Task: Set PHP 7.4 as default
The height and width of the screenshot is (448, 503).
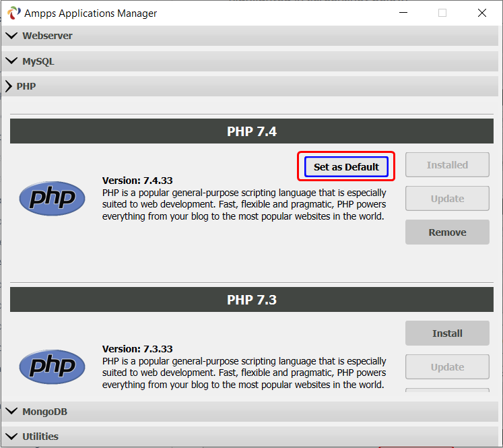Action: point(346,167)
